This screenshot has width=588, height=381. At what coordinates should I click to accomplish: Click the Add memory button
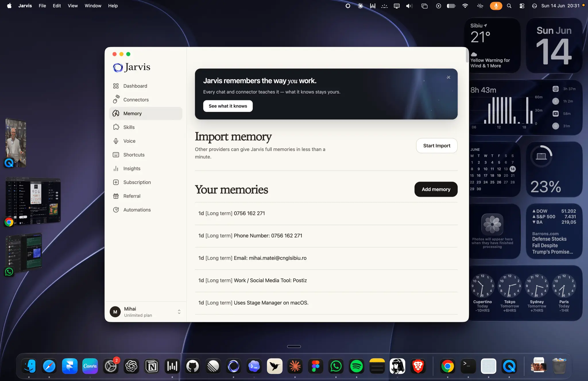[436, 189]
